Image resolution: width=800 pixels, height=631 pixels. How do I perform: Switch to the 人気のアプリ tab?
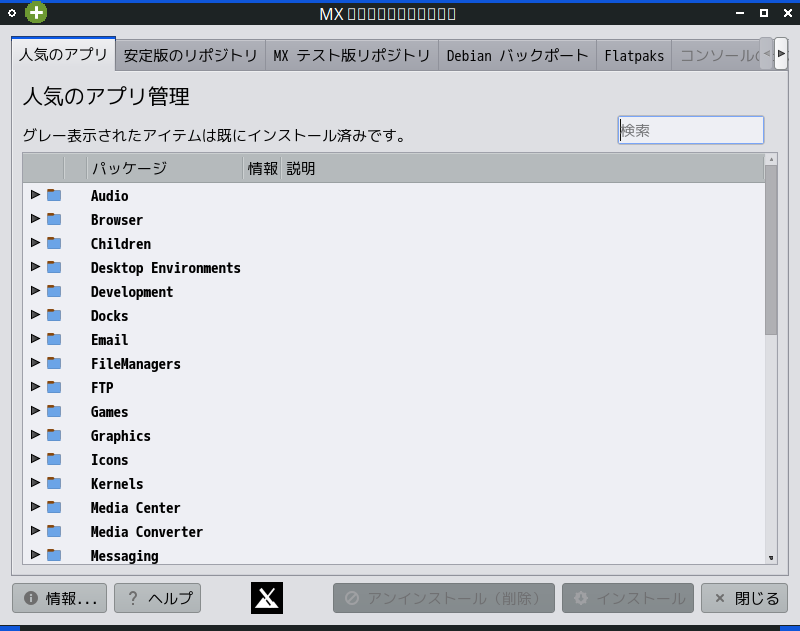(x=63, y=54)
